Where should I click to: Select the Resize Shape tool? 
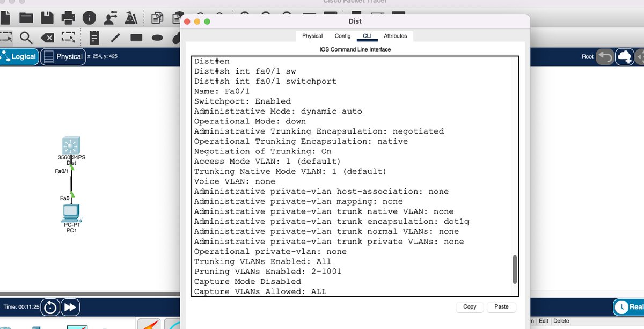(68, 38)
